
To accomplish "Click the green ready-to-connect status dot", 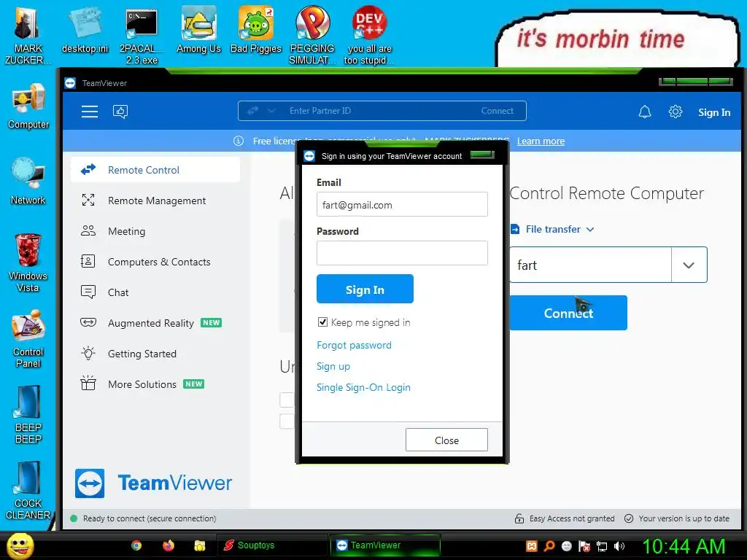I will 74,518.
